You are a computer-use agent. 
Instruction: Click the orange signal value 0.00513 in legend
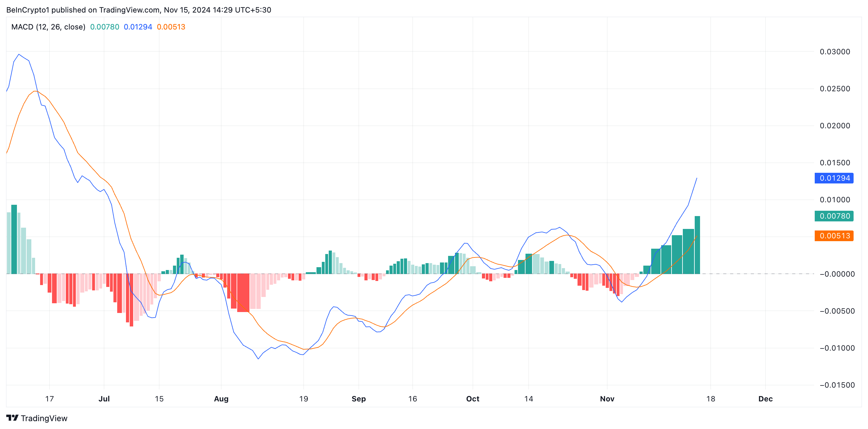(171, 27)
